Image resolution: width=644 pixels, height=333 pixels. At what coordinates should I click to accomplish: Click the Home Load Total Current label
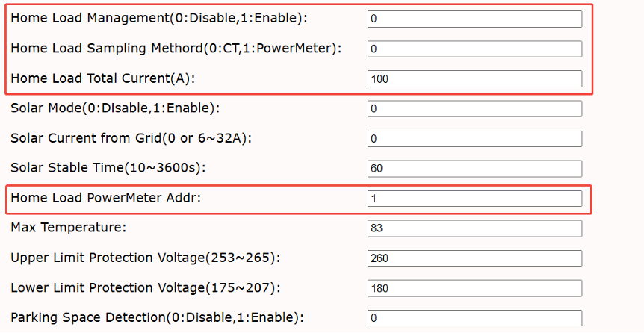102,78
